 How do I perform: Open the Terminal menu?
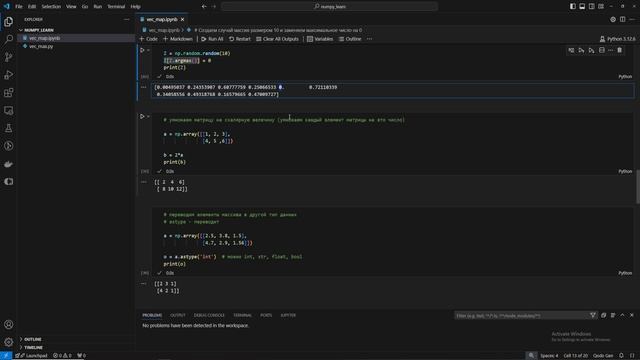coord(116,7)
